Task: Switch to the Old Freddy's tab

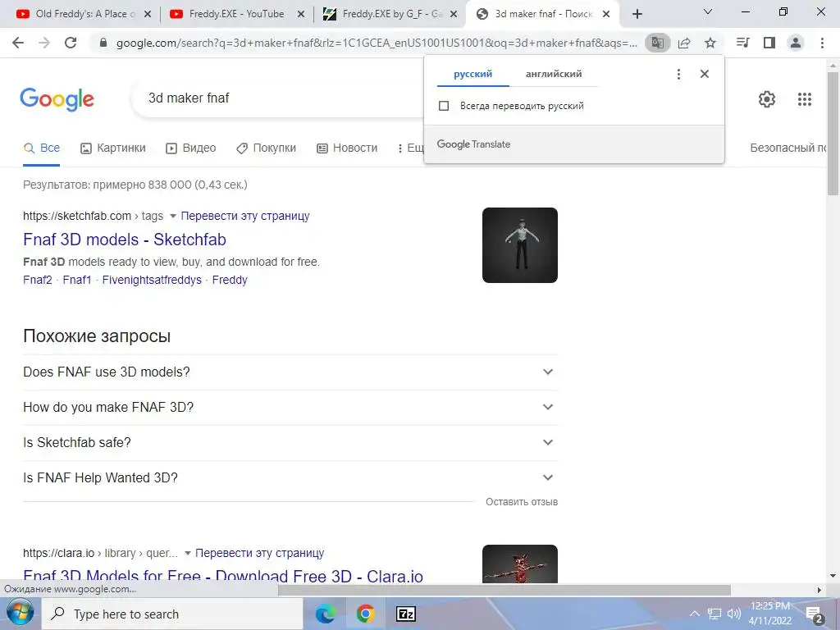Action: click(84, 14)
